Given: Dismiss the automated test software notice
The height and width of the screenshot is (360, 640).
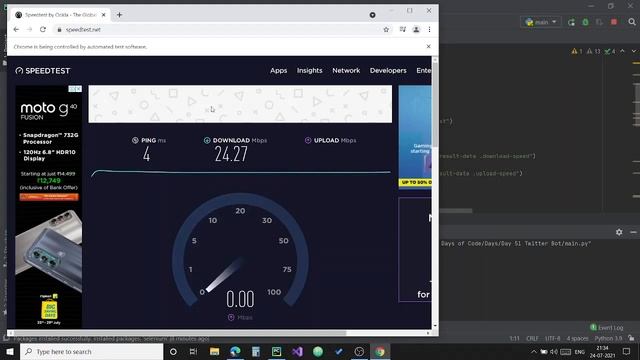Looking at the screenshot, I should [x=429, y=47].
